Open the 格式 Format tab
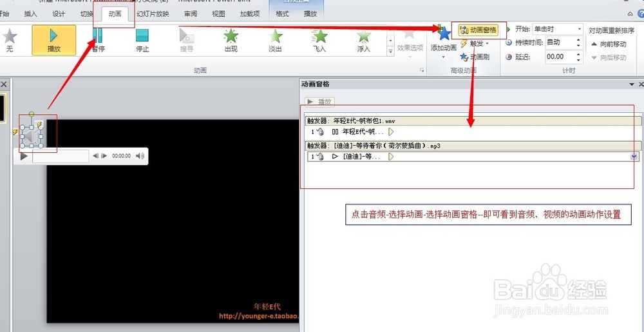 (282, 14)
